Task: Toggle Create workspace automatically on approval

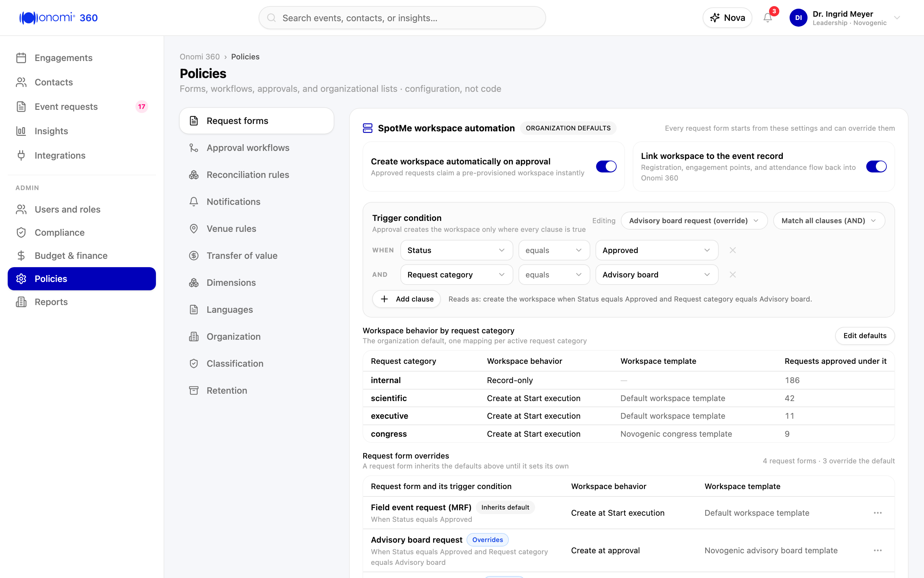Action: (x=606, y=167)
